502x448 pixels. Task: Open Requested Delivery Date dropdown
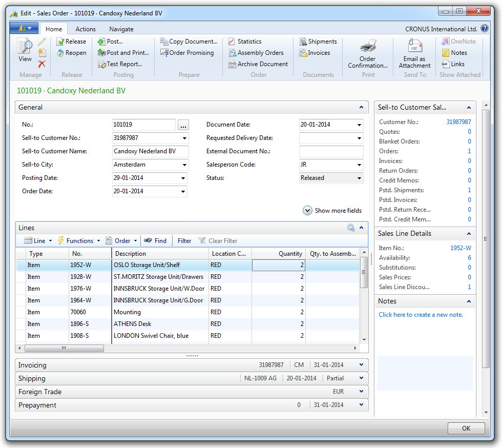click(359, 138)
